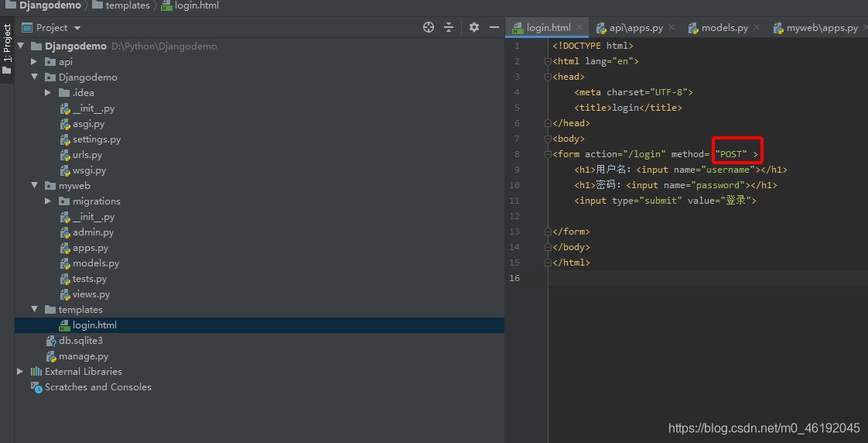This screenshot has height=443, width=868.
Task: Select admin.py in project tree
Action: pyautogui.click(x=93, y=232)
